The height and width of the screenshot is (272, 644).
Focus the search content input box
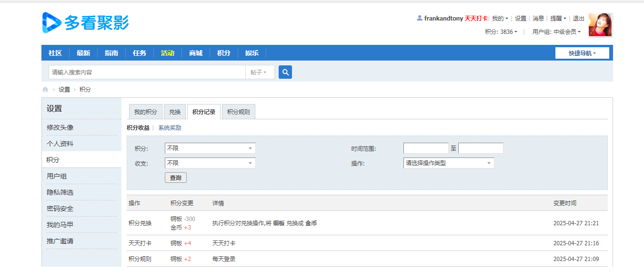pyautogui.click(x=147, y=73)
